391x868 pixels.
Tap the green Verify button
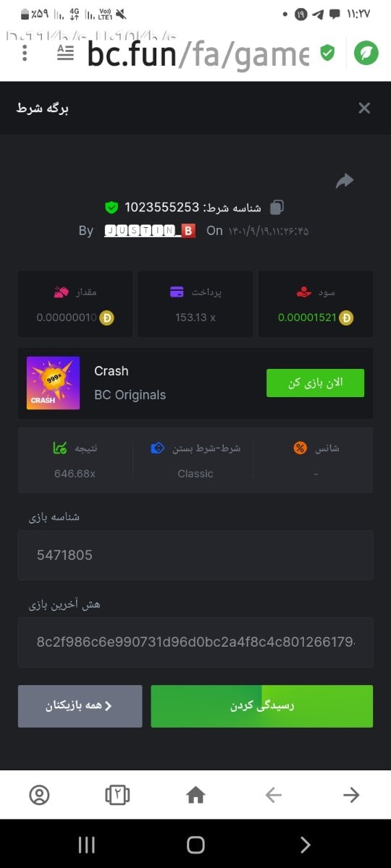pyautogui.click(x=261, y=706)
